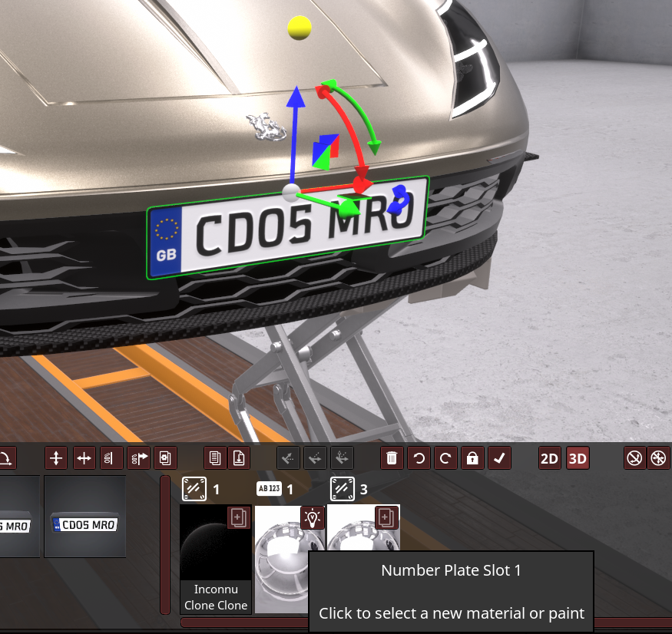Click the first greyed mirror-arrow icon
This screenshot has width=672, height=634.
click(288, 458)
